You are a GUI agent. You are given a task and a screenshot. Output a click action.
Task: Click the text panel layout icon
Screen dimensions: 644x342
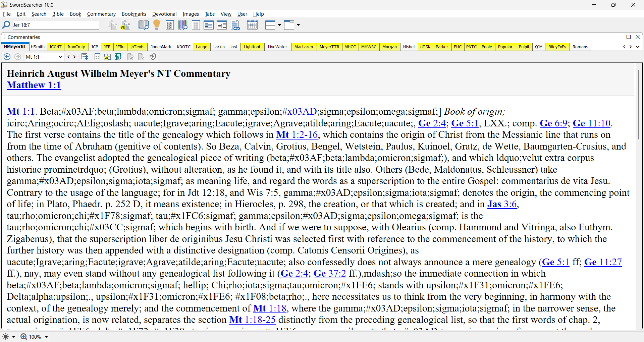click(x=209, y=25)
